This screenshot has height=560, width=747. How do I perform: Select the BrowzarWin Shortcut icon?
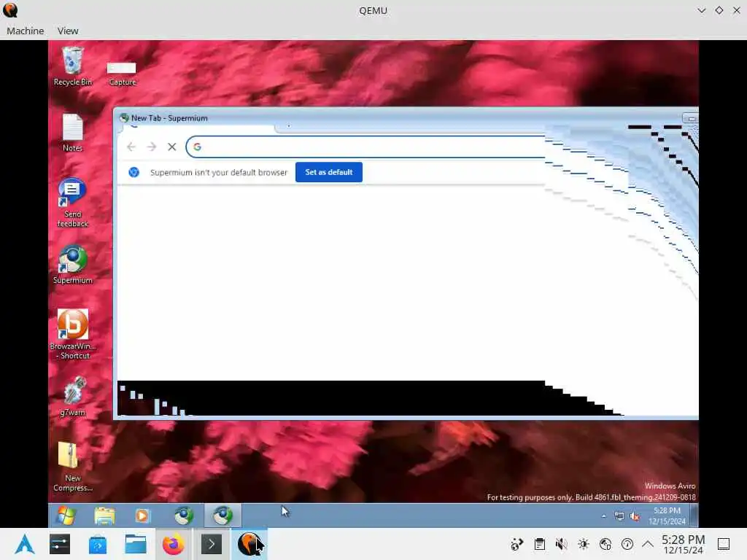(x=72, y=334)
